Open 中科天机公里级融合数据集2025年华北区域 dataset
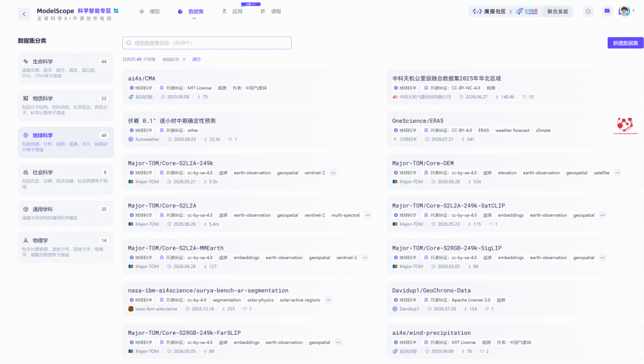 [x=447, y=79]
